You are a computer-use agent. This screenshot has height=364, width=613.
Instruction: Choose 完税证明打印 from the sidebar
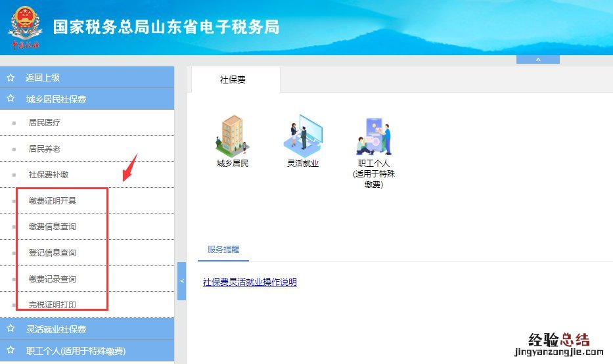click(x=53, y=305)
